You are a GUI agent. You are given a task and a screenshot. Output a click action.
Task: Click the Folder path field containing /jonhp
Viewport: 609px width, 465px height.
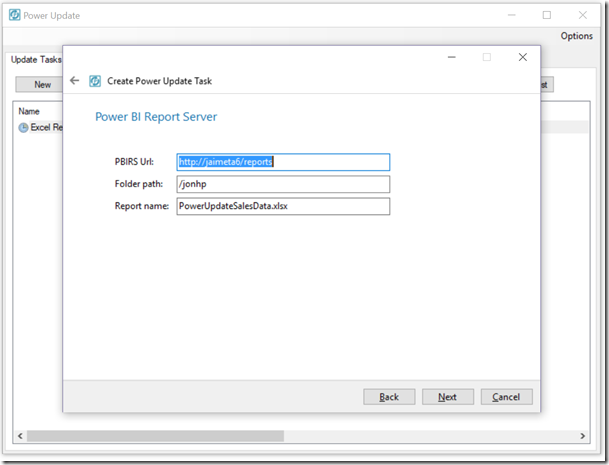[x=283, y=184]
